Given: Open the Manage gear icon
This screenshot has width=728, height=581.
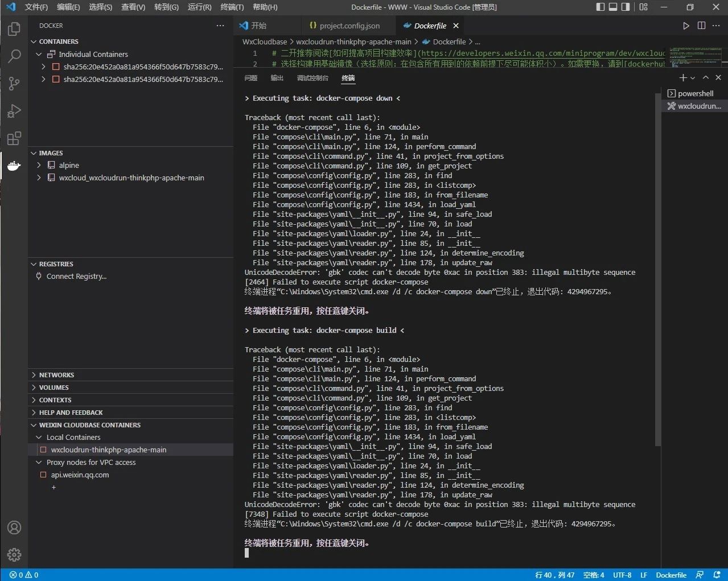Looking at the screenshot, I should [14, 554].
